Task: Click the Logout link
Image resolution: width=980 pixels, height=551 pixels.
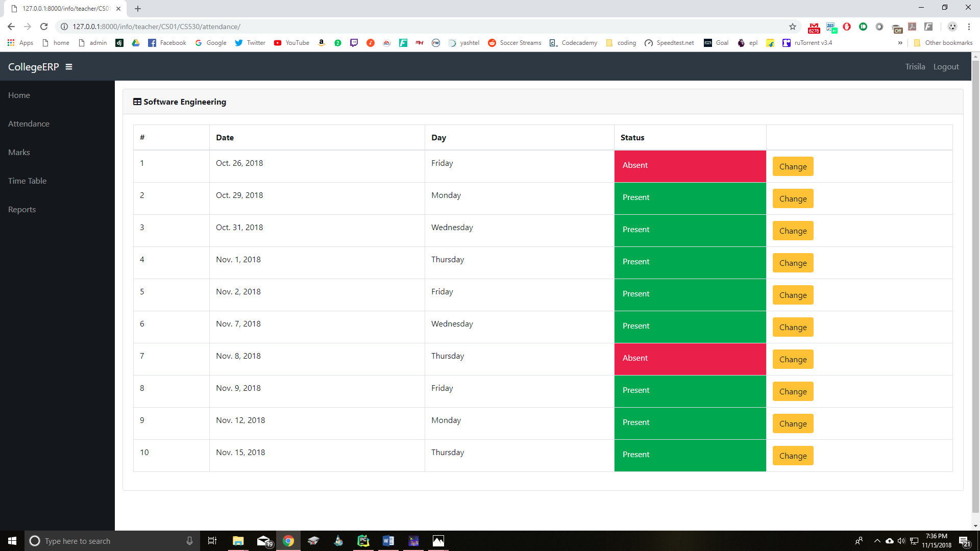Action: point(946,67)
